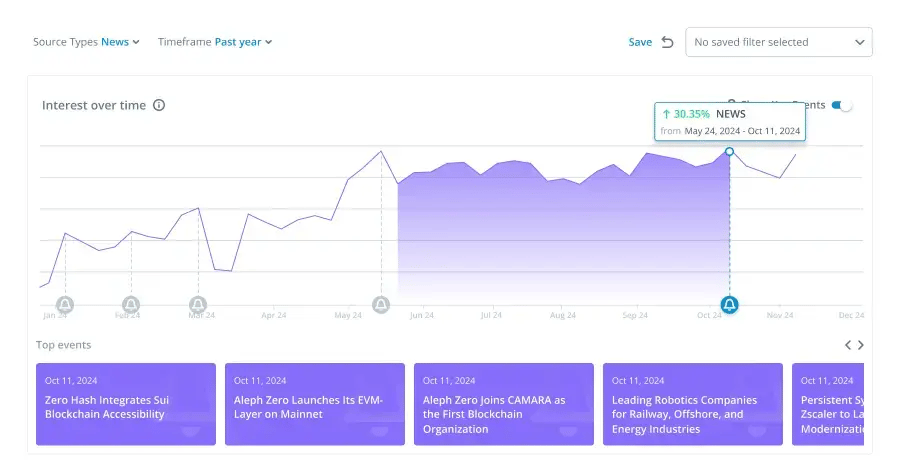The image size is (900, 462).
Task: Open the No saved filter selected combo box
Action: [x=779, y=42]
